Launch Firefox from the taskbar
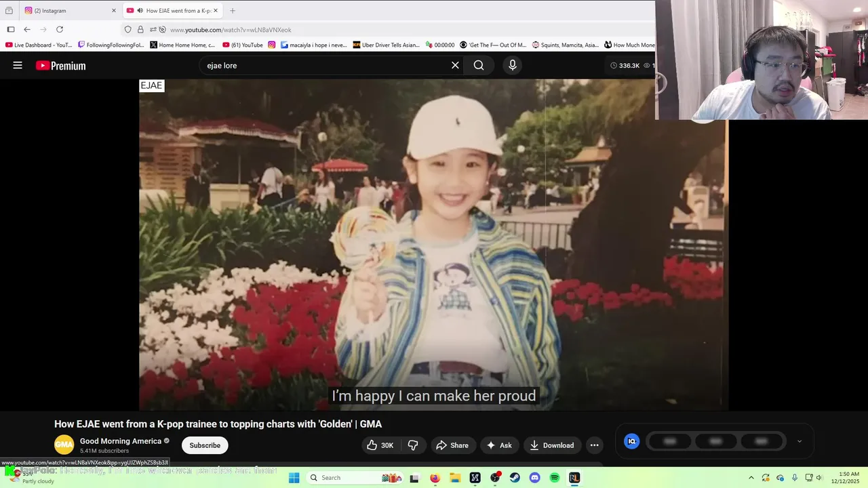 (435, 478)
